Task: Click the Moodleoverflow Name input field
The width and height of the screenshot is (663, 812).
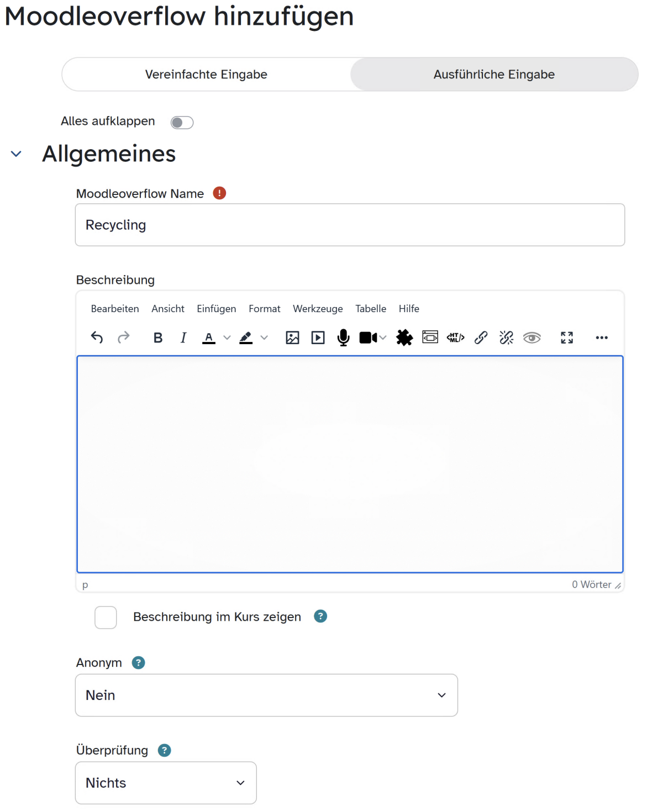Action: (350, 225)
